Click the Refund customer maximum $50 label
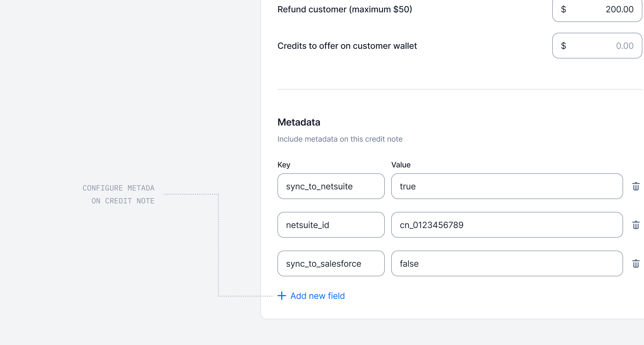 [345, 9]
